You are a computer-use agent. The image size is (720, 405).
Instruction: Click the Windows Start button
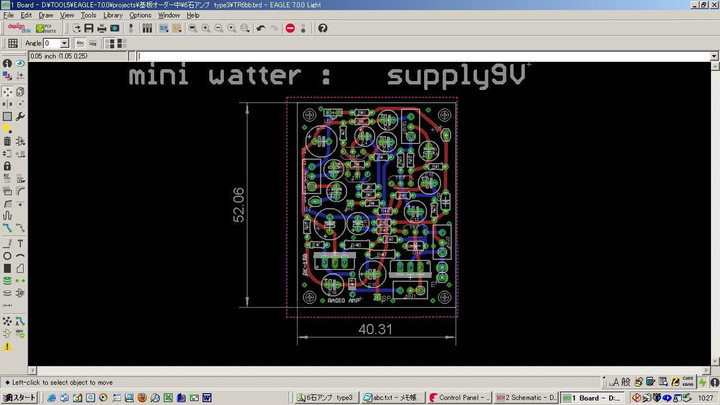(x=19, y=397)
